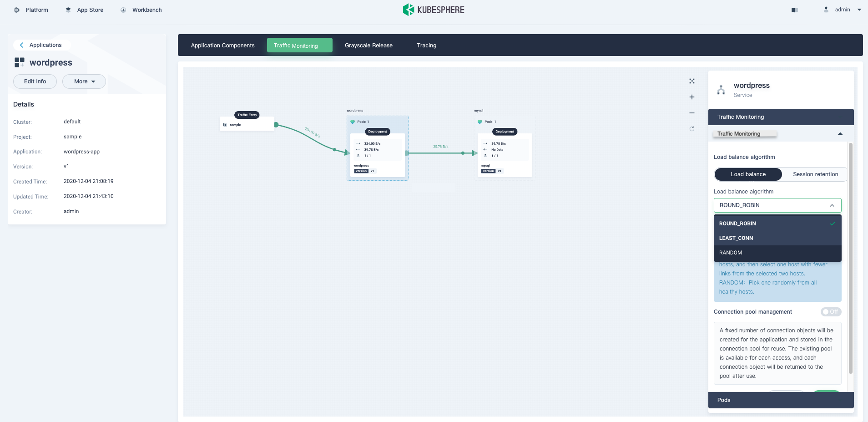This screenshot has width=868, height=422.
Task: Refresh the traffic topology graph
Action: pos(691,129)
